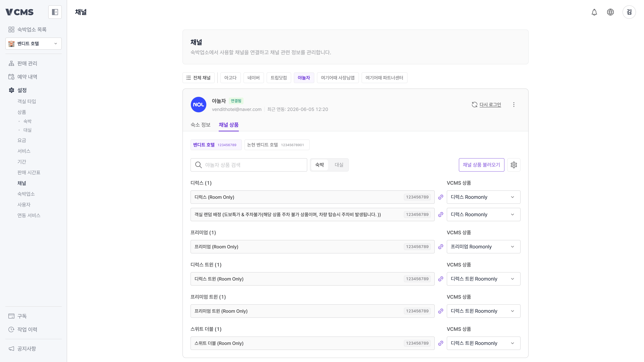644x362 pixels.
Task: Open VCMS 상품 dropdown for 스위트 더블 (Room Only)
Action: [x=483, y=343]
